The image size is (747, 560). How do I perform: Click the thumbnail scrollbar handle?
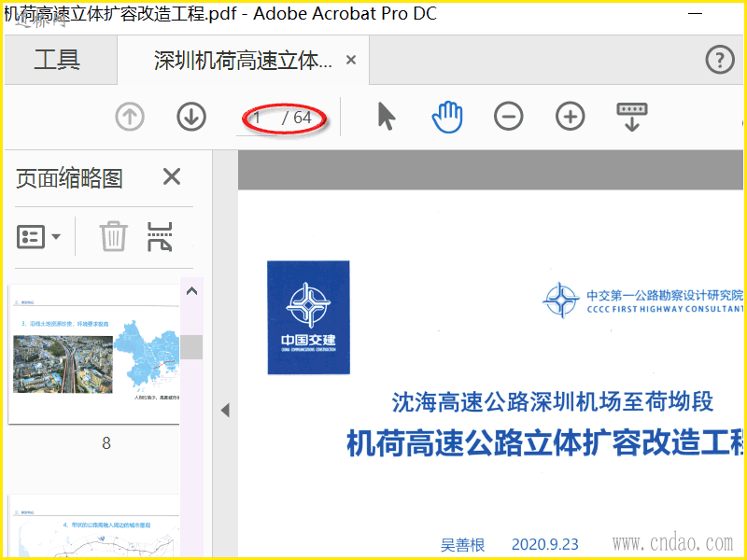[191, 346]
